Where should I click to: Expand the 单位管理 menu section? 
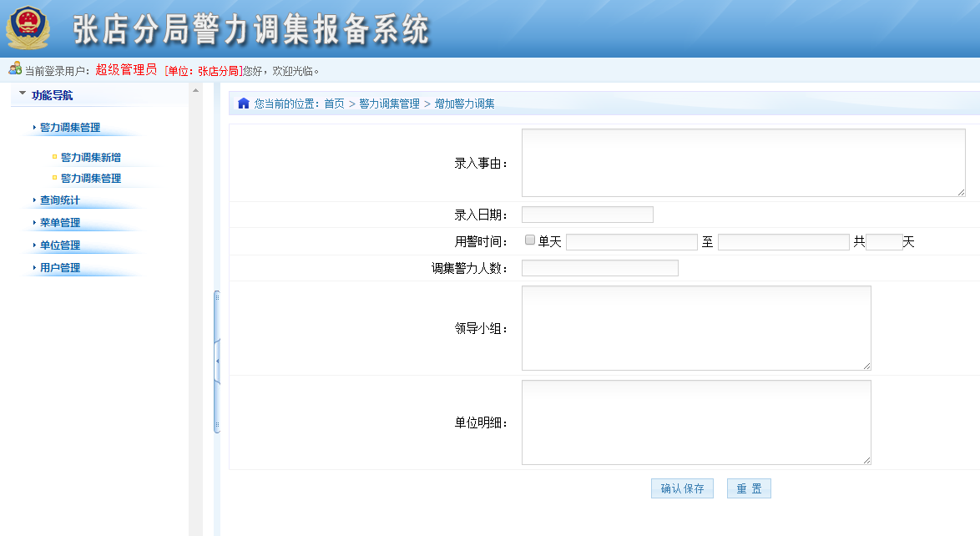[x=60, y=245]
